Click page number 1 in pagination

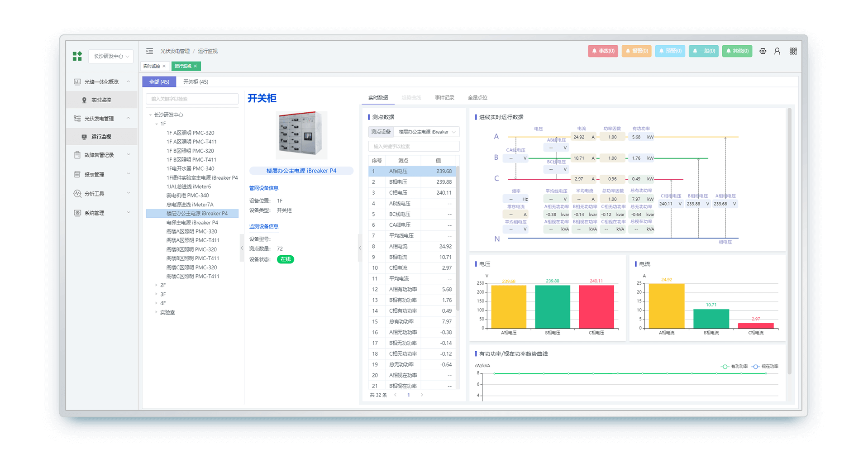(409, 395)
